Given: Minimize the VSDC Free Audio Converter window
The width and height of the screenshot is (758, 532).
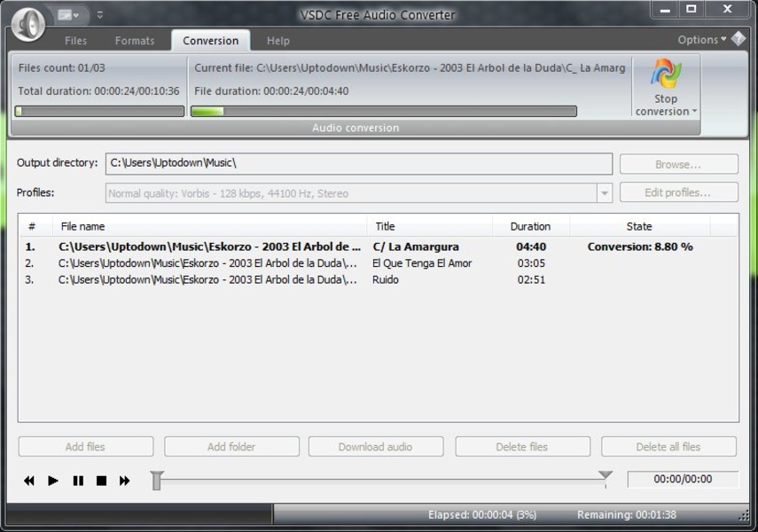Looking at the screenshot, I should click(x=665, y=9).
